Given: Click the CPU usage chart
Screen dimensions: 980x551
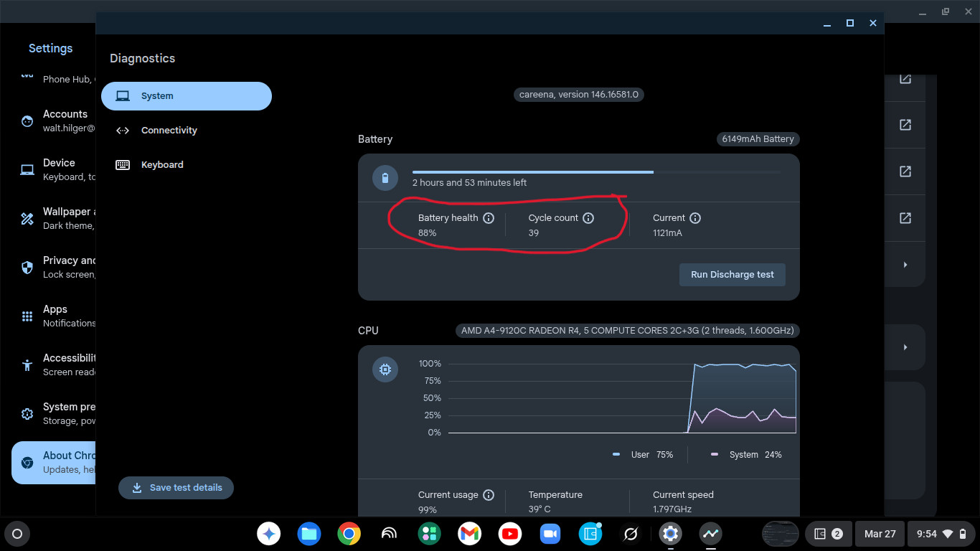Looking at the screenshot, I should tap(622, 398).
